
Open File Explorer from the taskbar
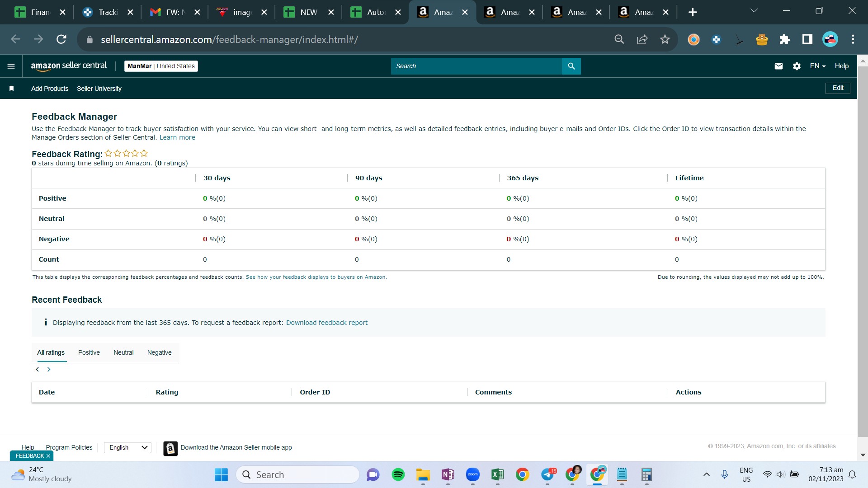tap(423, 475)
